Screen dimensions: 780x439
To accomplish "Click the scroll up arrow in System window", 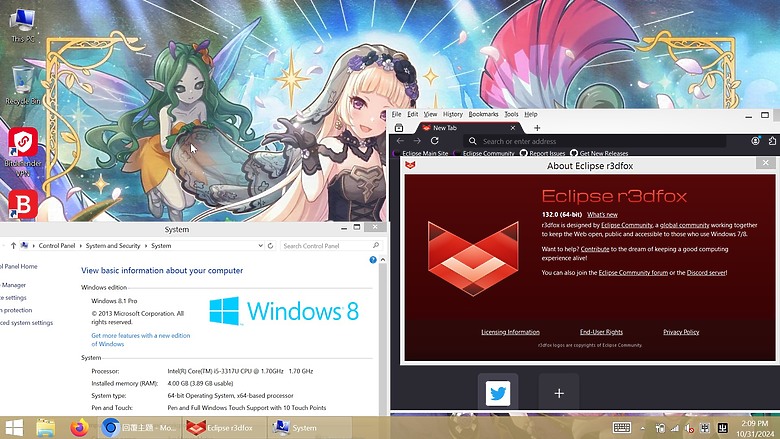I will coord(383,260).
